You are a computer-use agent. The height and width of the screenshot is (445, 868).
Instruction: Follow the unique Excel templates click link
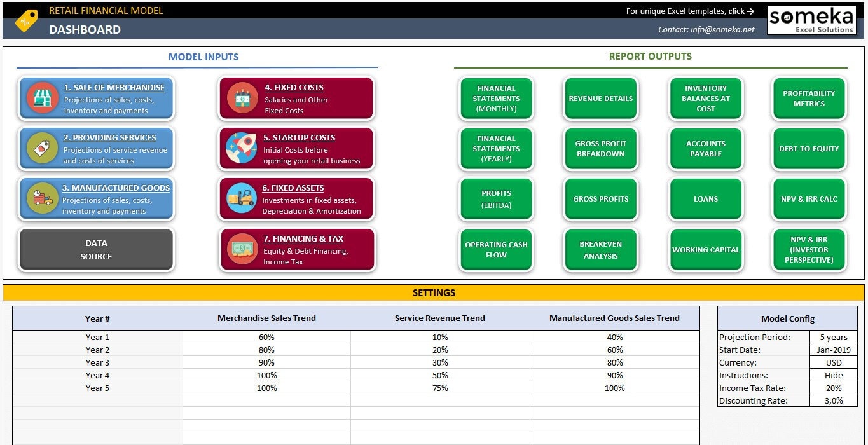click(x=690, y=11)
